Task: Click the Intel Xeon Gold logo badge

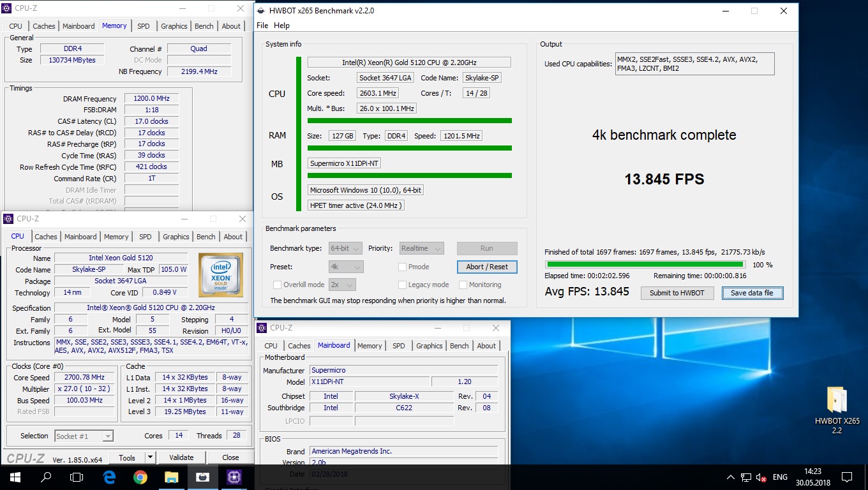Action: (x=220, y=275)
